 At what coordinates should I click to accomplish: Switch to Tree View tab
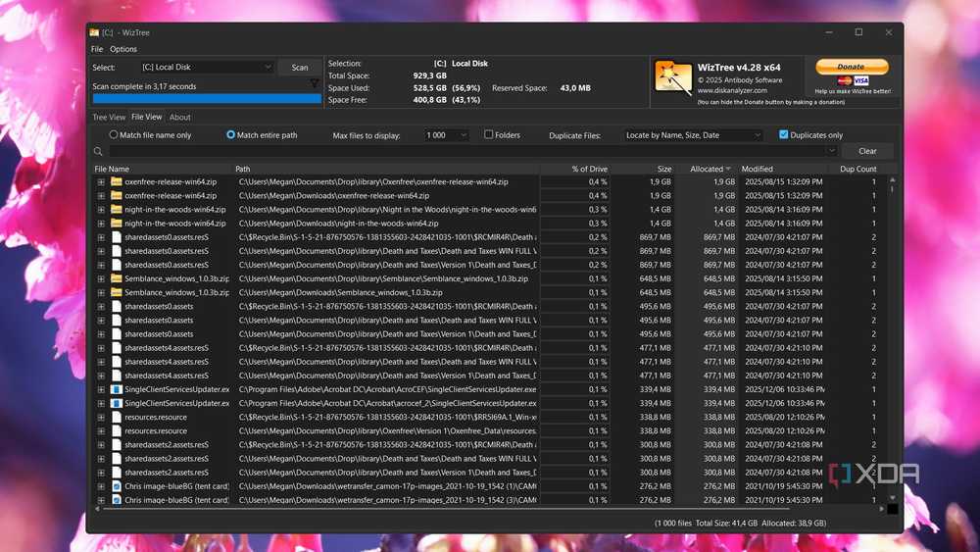109,117
